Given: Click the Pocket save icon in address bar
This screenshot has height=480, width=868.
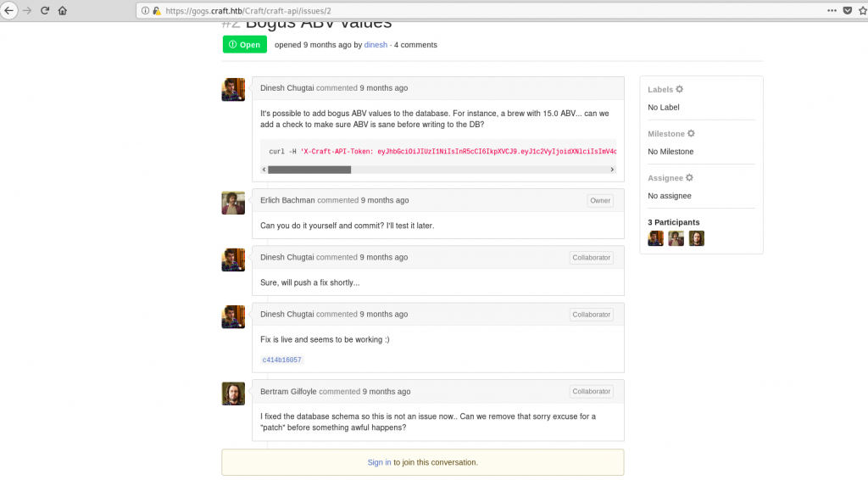Looking at the screenshot, I should click(848, 10).
